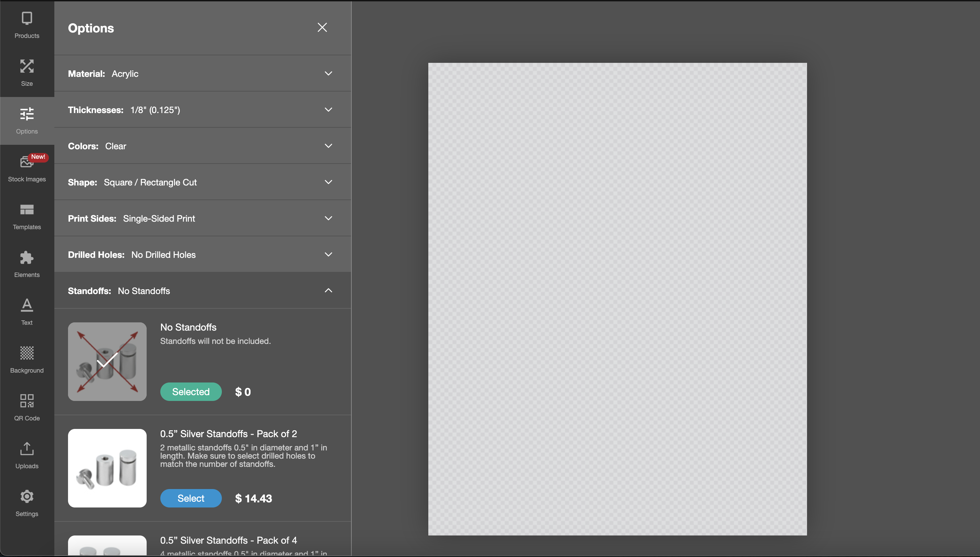Viewport: 980px width, 557px height.
Task: Open the Uploads panel
Action: click(27, 455)
